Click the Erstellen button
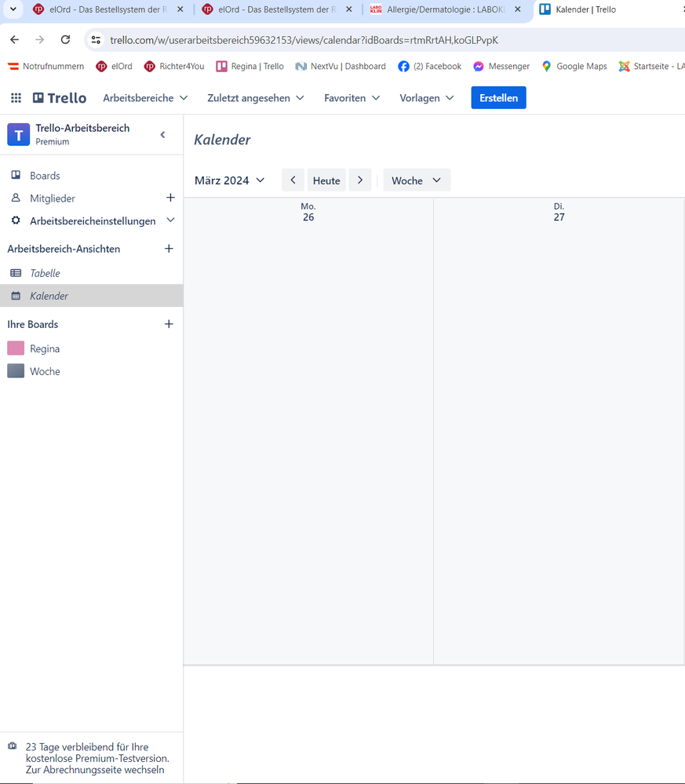 click(498, 97)
